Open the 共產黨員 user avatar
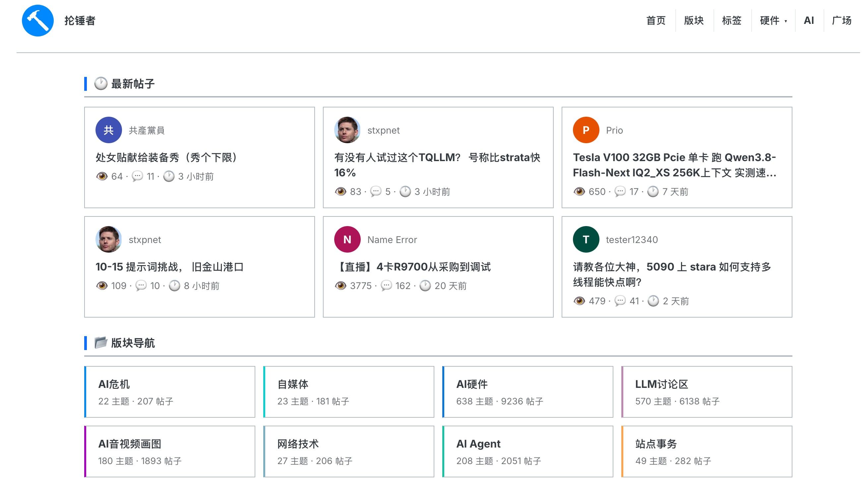This screenshot has height=482, width=868. tap(108, 130)
